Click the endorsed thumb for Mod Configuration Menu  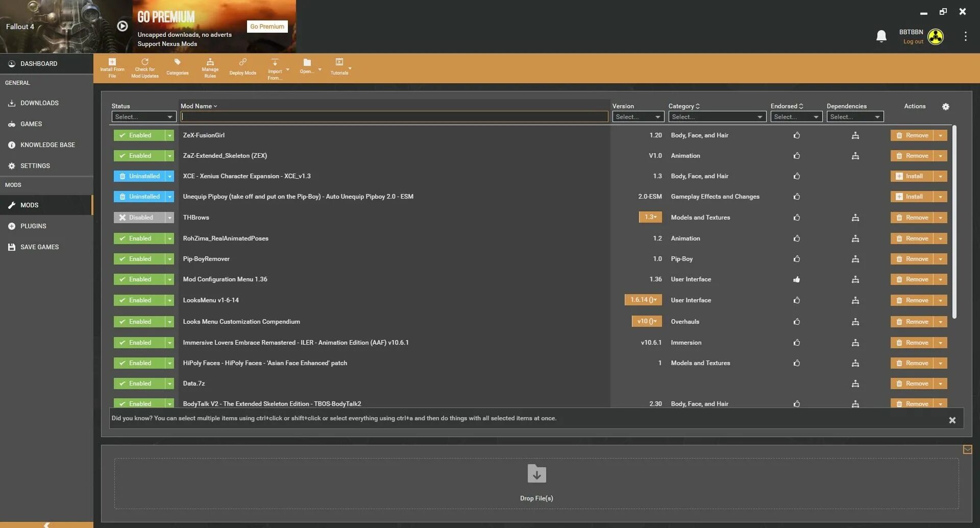coord(797,279)
